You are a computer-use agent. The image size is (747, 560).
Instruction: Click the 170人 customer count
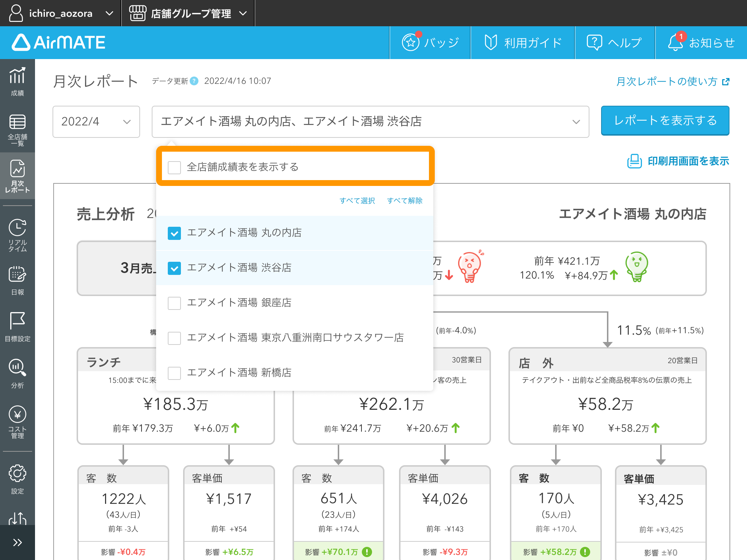(x=556, y=498)
